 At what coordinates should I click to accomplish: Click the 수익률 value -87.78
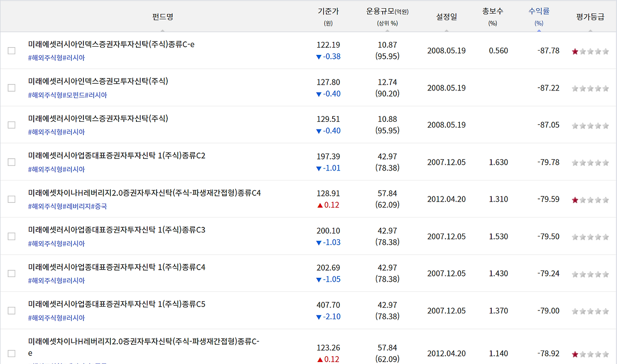(549, 51)
